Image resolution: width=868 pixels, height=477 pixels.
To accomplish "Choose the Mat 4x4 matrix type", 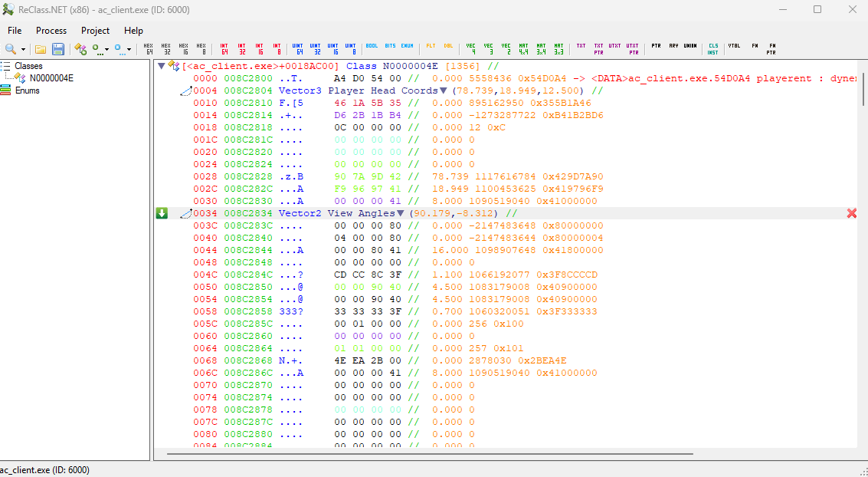I will tap(523, 49).
